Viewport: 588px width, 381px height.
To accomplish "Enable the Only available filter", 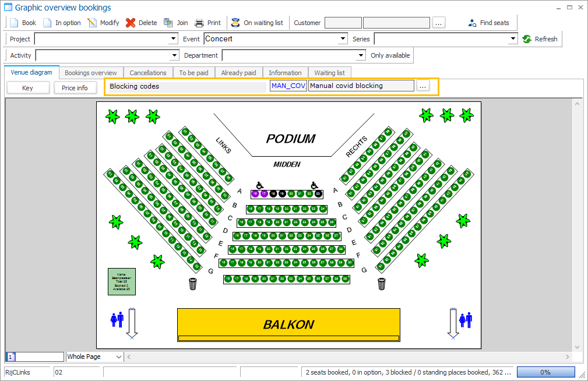I will (x=389, y=55).
